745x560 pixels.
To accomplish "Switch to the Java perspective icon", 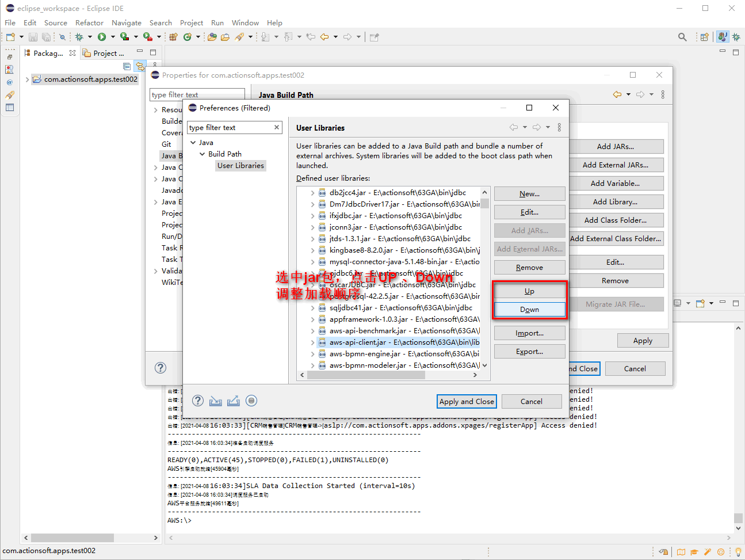I will (723, 36).
